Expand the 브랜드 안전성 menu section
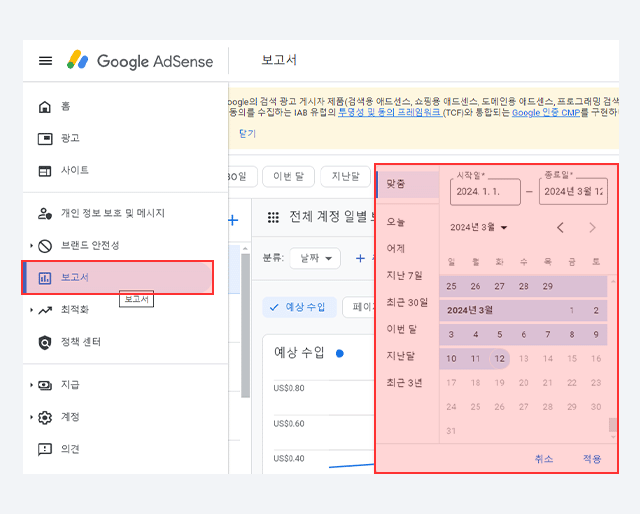 coord(31,246)
